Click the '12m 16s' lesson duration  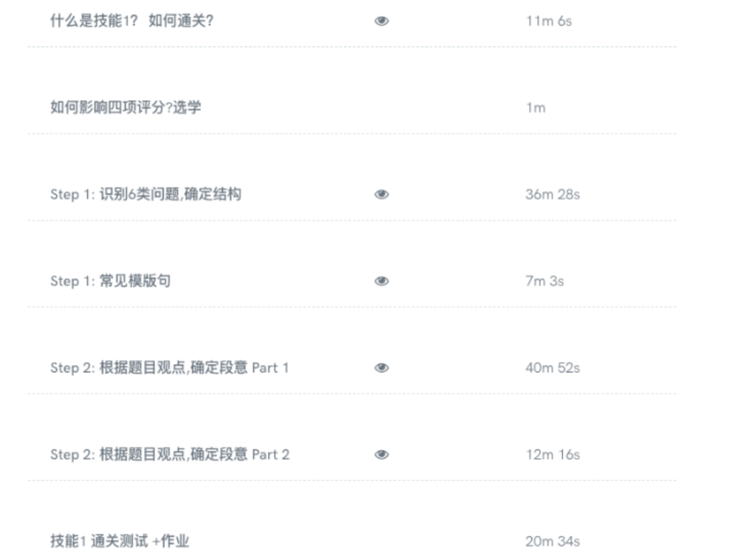552,454
